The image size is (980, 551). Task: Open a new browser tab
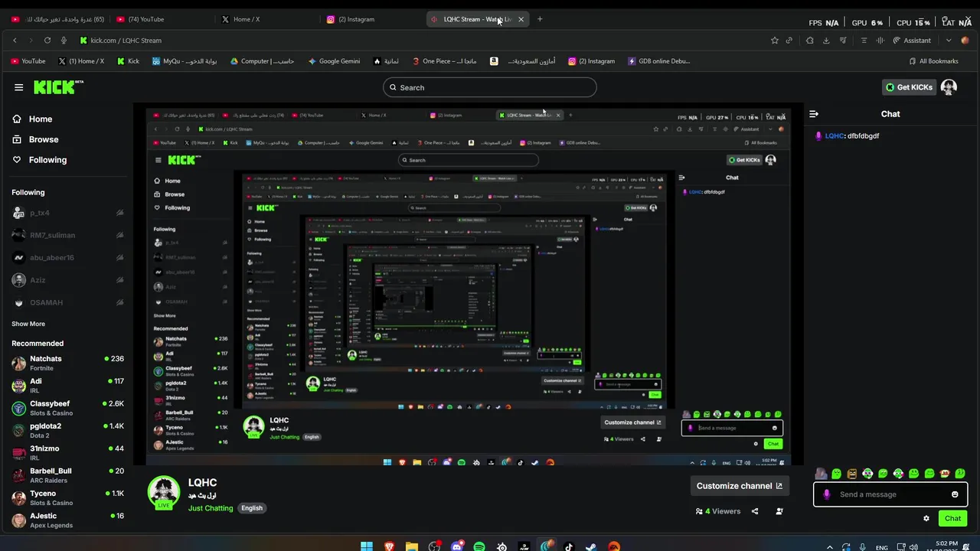tap(540, 19)
